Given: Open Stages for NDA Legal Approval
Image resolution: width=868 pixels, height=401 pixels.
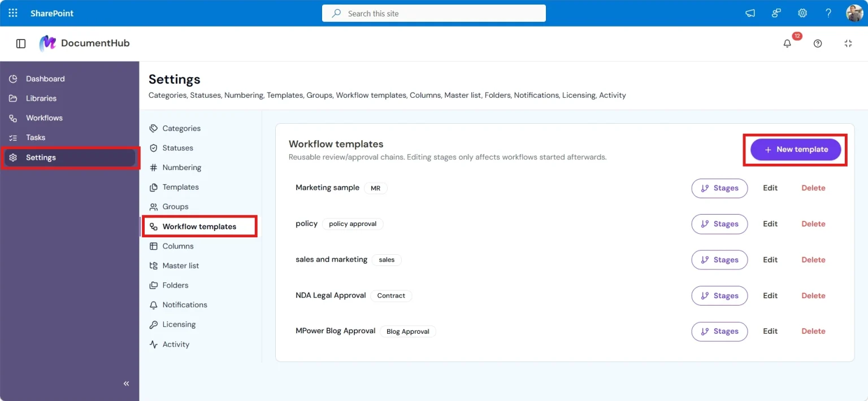Looking at the screenshot, I should click(x=719, y=295).
